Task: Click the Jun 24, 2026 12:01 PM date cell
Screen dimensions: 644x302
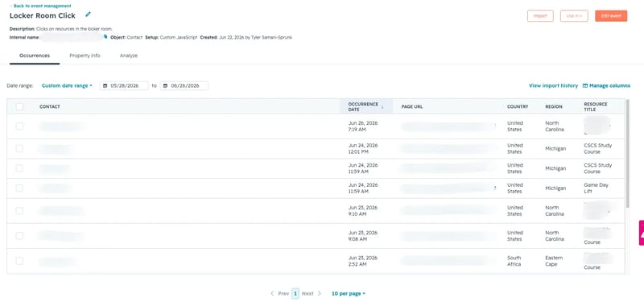Action: [363, 149]
